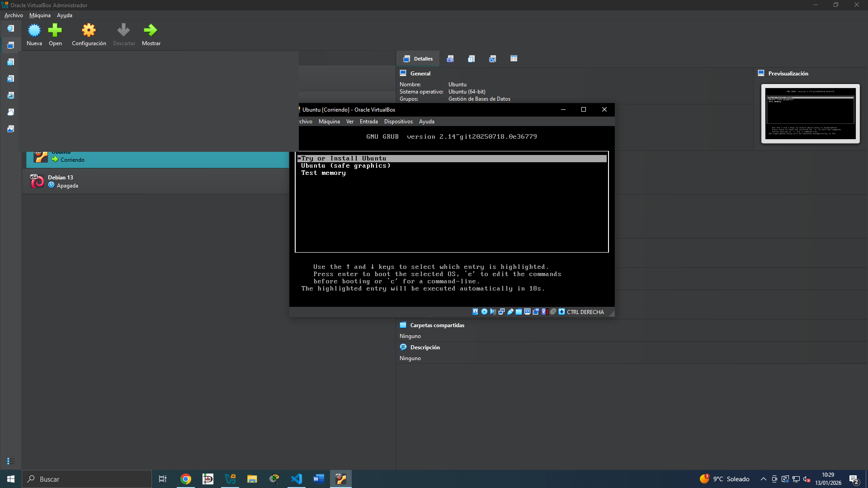Open Configuración gear in the toolbar
The height and width of the screenshot is (488, 868).
[89, 31]
